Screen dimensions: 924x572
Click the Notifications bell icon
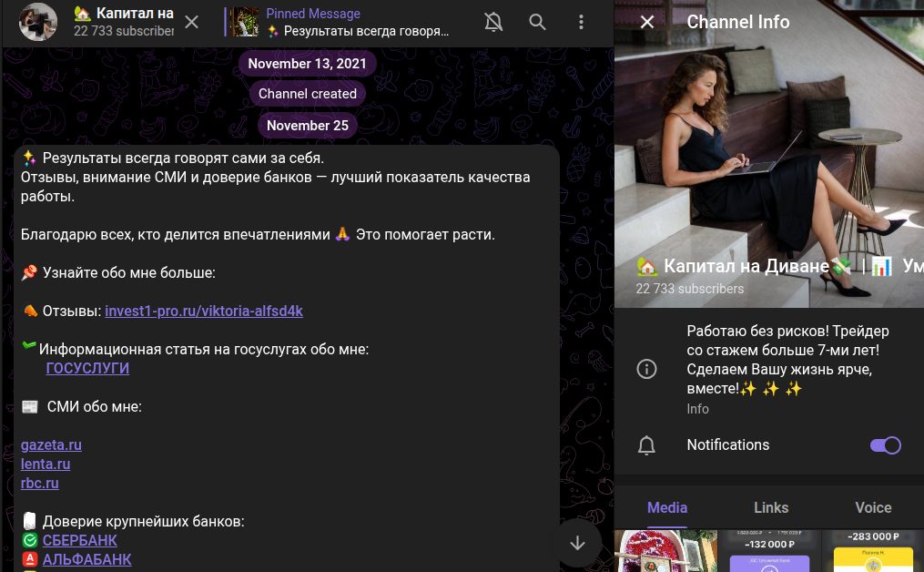click(x=646, y=445)
